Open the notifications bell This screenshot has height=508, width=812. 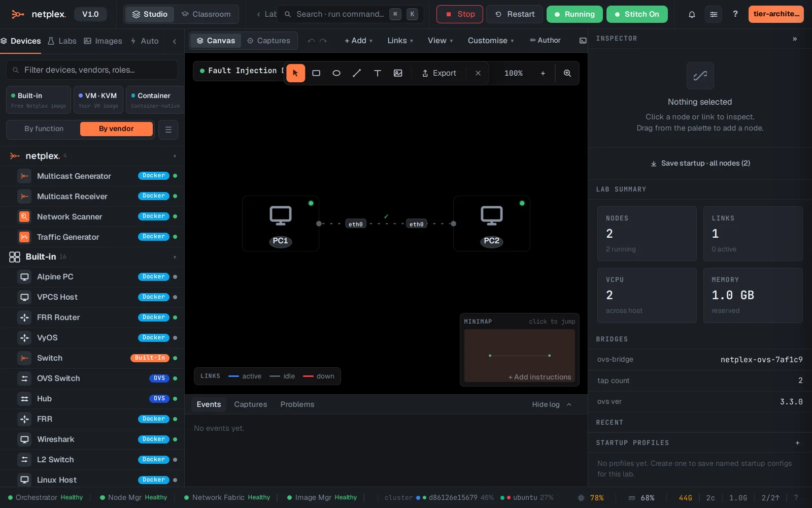[692, 14]
